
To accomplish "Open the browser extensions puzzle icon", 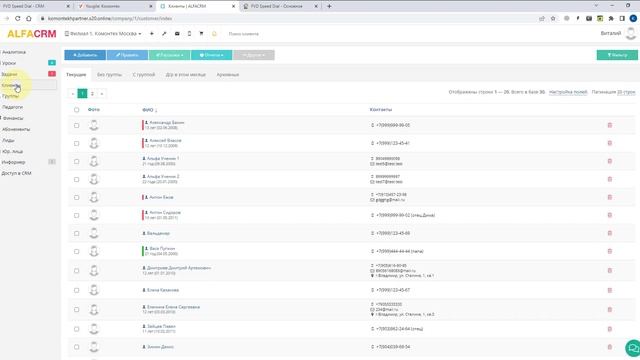I will [611, 18].
